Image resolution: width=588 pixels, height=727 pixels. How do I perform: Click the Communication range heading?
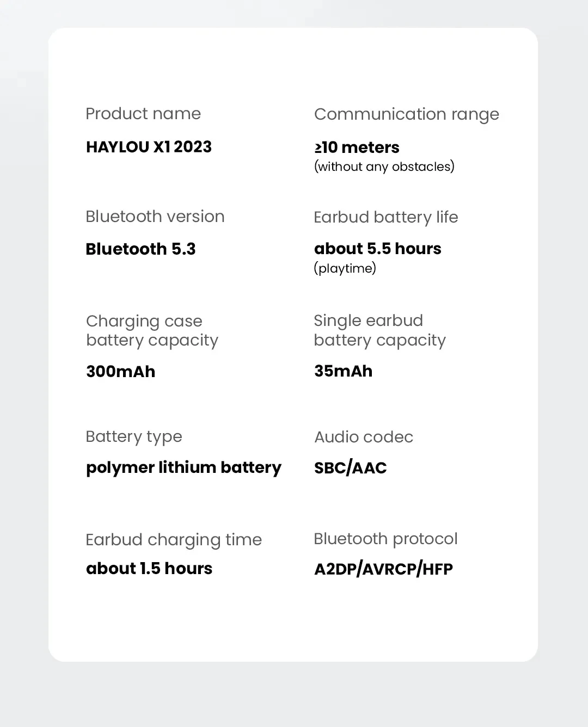pyautogui.click(x=406, y=114)
